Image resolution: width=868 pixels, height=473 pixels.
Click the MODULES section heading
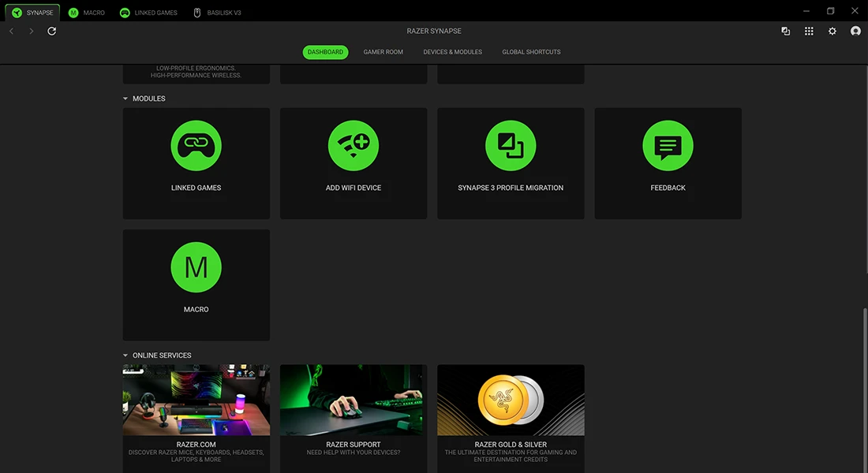point(149,99)
